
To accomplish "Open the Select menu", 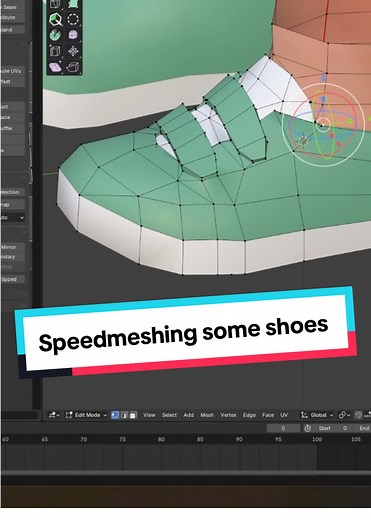I will coord(169,415).
